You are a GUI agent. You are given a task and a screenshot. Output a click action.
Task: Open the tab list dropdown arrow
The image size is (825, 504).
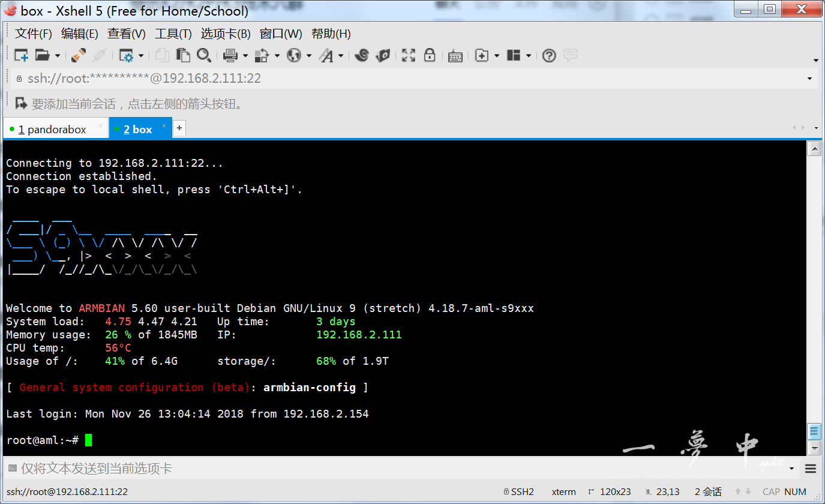(816, 128)
